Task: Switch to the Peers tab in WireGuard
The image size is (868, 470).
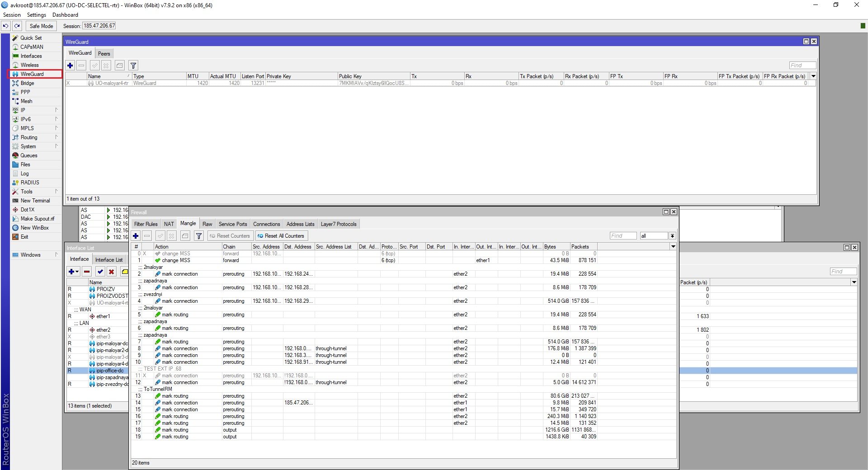Action: (104, 53)
